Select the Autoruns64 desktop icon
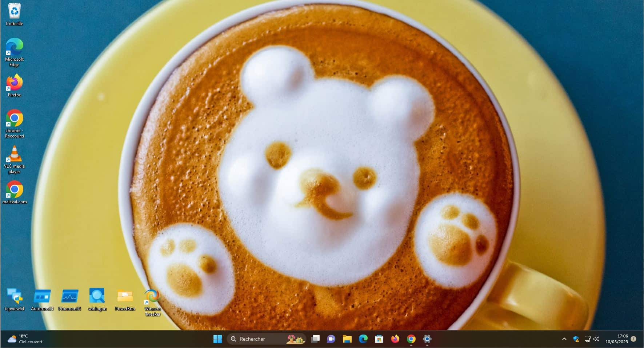This screenshot has height=348, width=644. pos(42,300)
